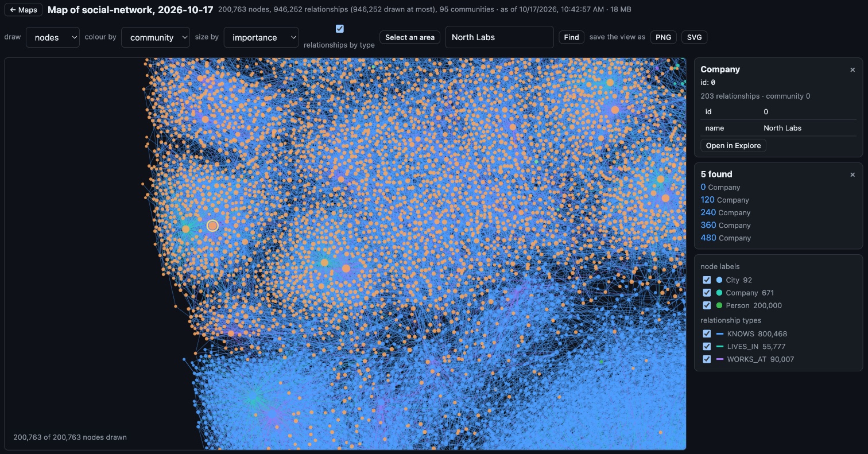
Task: Toggle the KNOWS relationship type checkbox
Action: [707, 333]
